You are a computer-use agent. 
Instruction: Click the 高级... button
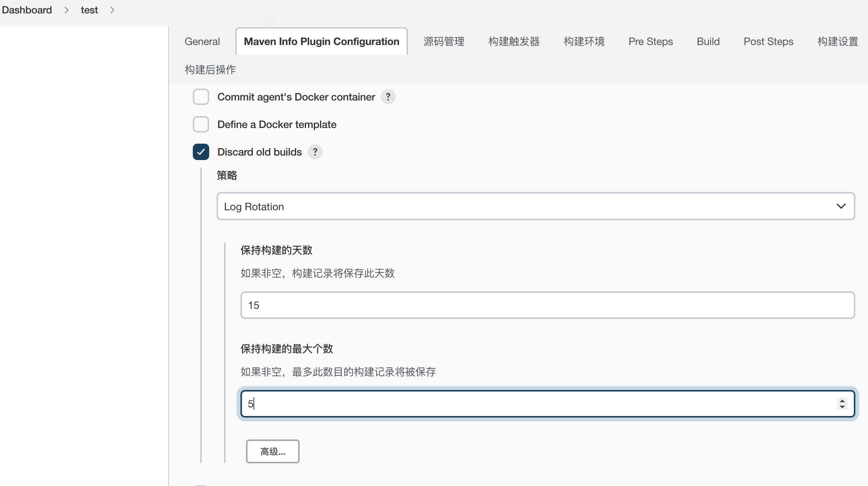(272, 451)
